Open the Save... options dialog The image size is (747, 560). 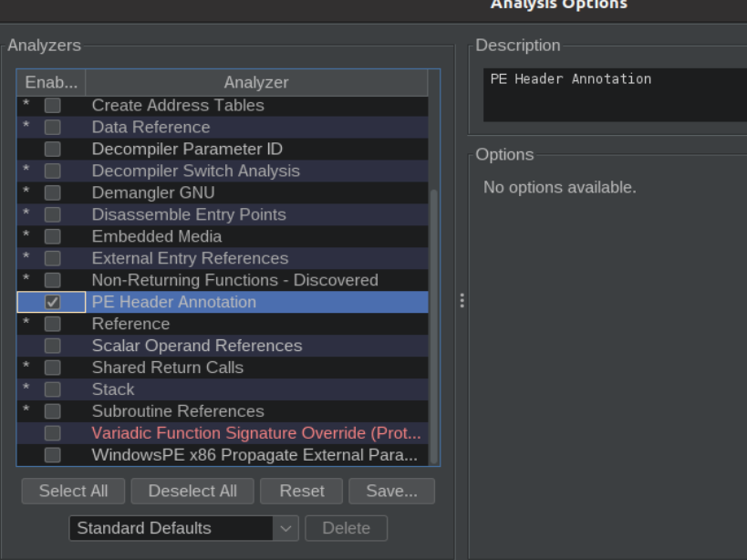(391, 491)
